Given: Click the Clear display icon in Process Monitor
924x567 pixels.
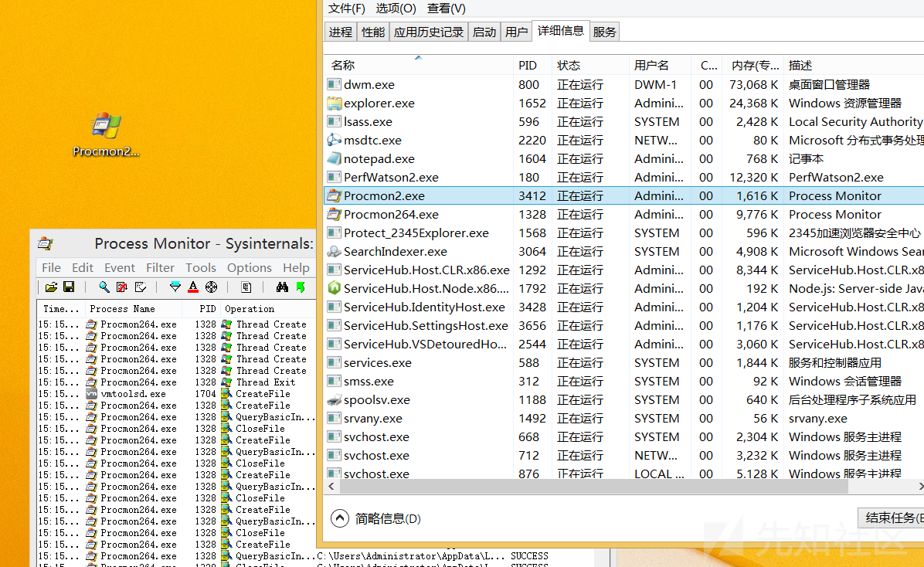Looking at the screenshot, I should pyautogui.click(x=141, y=287).
